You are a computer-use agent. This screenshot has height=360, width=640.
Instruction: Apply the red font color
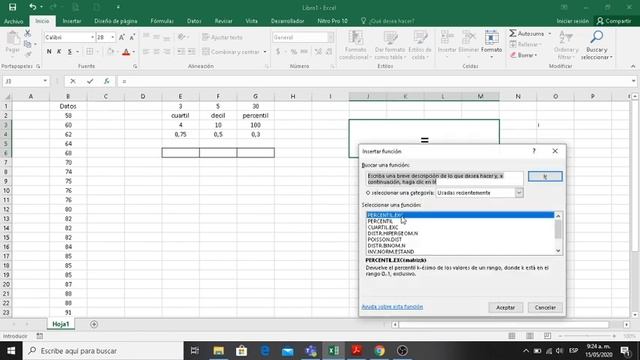(126, 52)
